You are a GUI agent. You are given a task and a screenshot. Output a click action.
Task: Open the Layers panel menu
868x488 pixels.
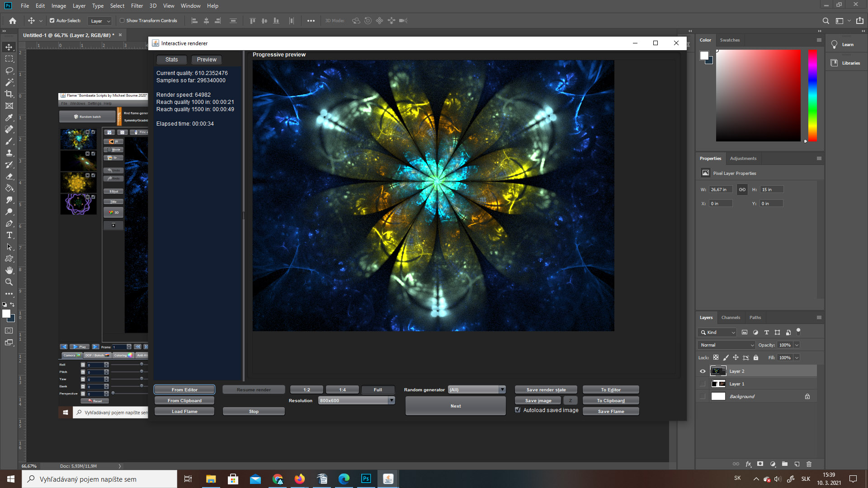(819, 318)
